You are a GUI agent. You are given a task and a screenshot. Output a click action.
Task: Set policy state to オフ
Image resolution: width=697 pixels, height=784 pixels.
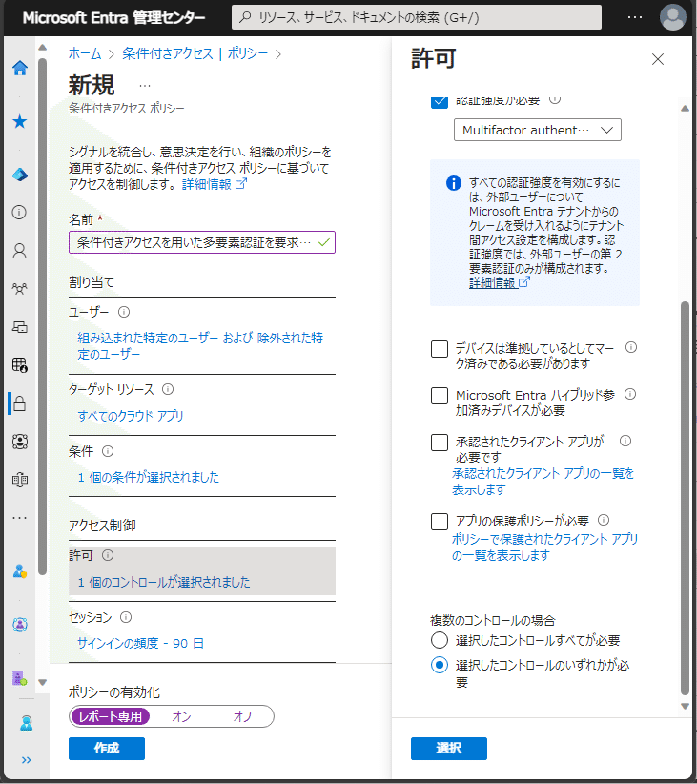point(242,716)
